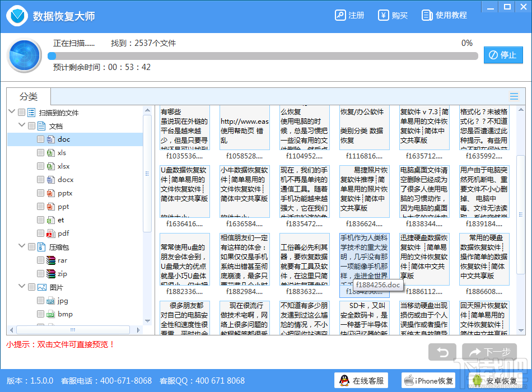Click the scan progress bar
532x392 pixels.
click(x=263, y=56)
